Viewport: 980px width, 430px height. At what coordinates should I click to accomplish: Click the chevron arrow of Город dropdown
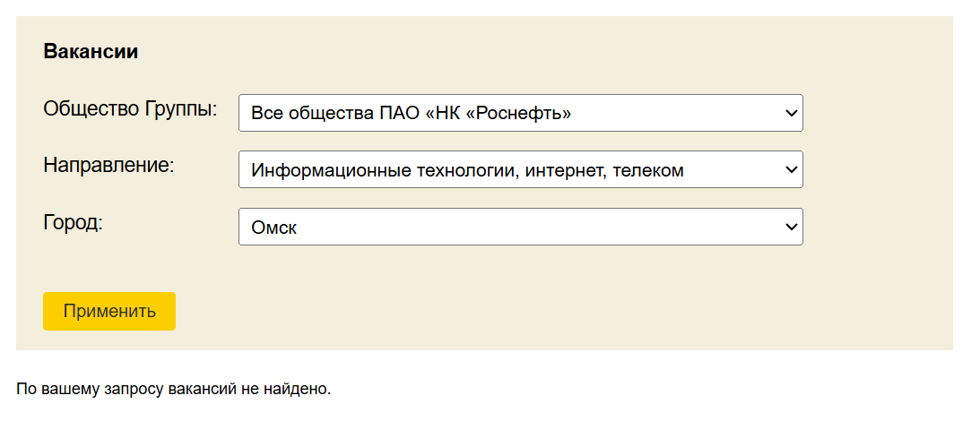(791, 228)
